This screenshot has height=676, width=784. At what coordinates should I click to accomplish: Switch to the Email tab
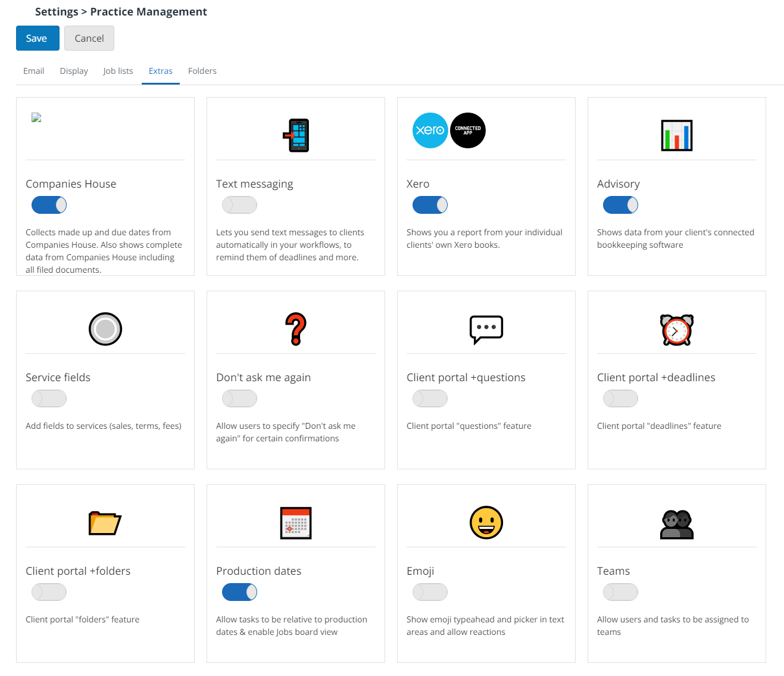click(x=33, y=71)
